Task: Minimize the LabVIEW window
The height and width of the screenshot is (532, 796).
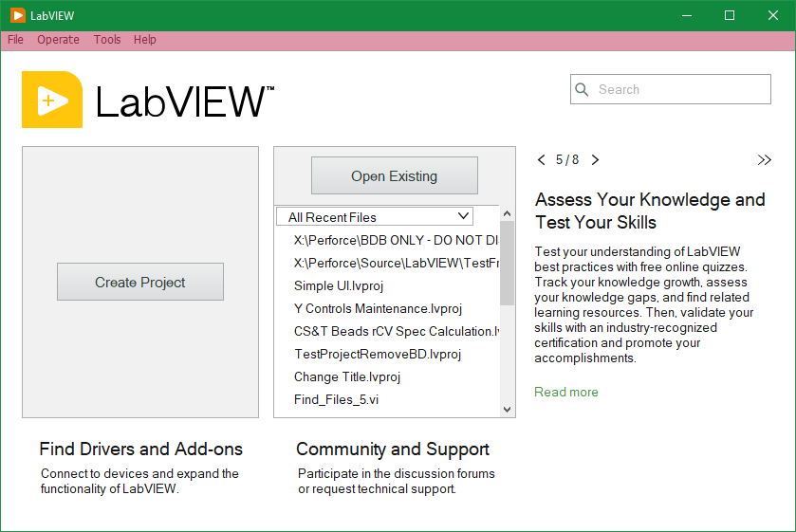Action: (687, 15)
